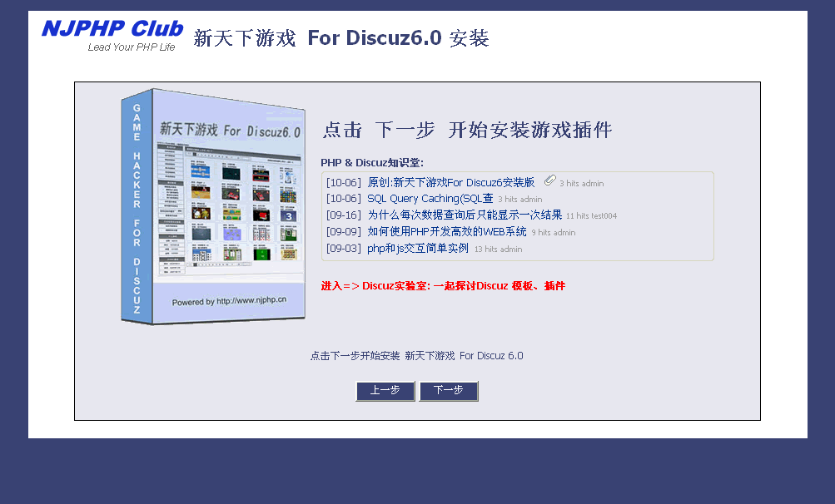Click the paperclip attachment icon
Image resolution: width=835 pixels, height=504 pixels.
click(x=550, y=180)
